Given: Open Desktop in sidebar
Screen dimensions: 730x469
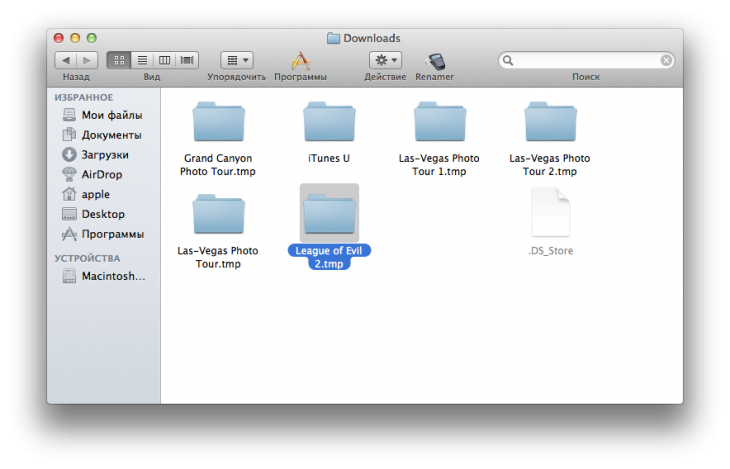Looking at the screenshot, I should [x=103, y=214].
